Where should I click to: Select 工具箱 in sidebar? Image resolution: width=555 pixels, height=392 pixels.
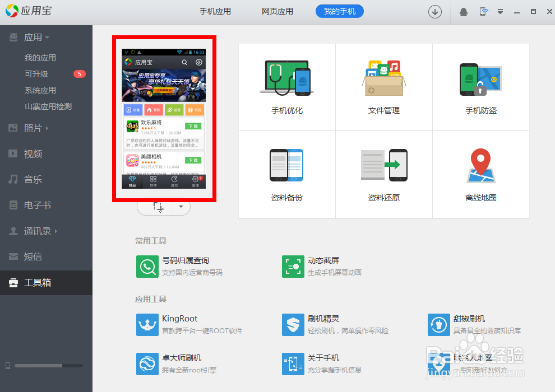[x=46, y=283]
